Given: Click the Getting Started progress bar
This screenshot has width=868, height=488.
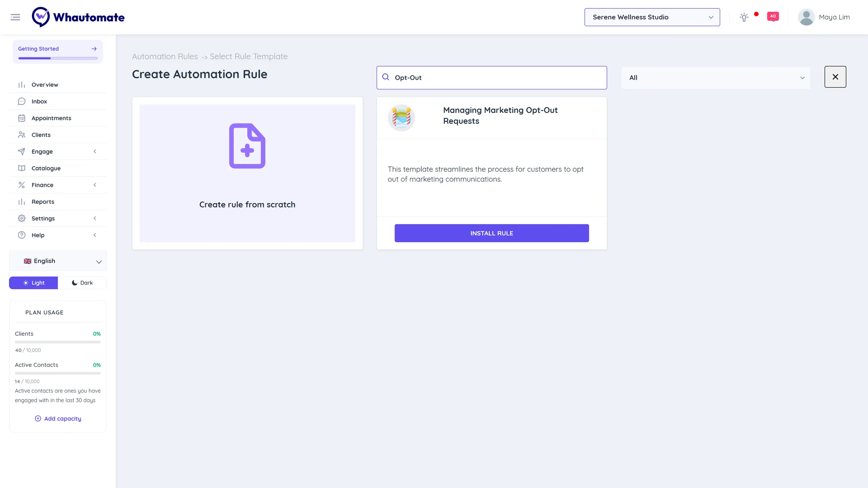Looking at the screenshot, I should coord(58,58).
